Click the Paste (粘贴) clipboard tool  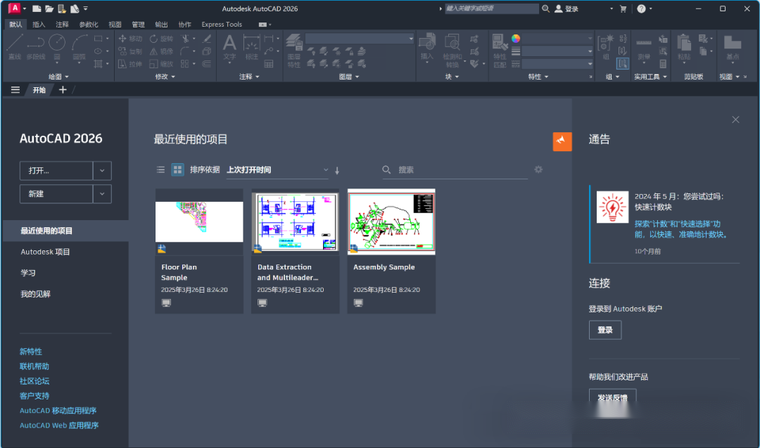(x=684, y=48)
